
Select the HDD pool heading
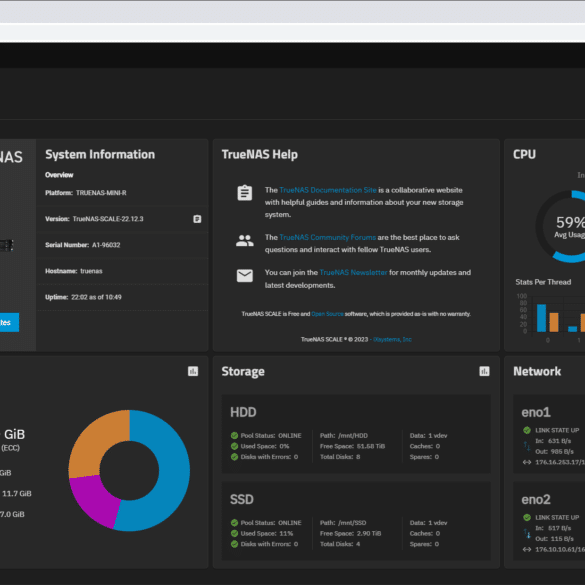tap(243, 412)
